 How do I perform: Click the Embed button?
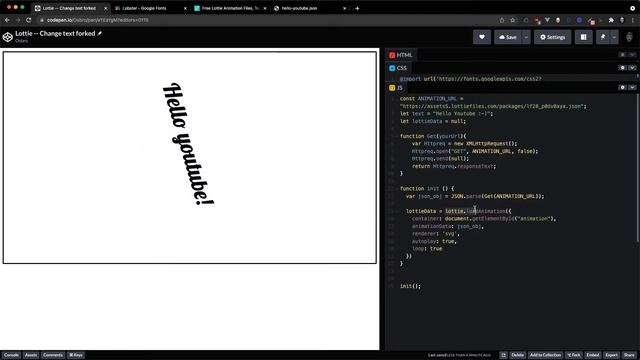pyautogui.click(x=593, y=355)
